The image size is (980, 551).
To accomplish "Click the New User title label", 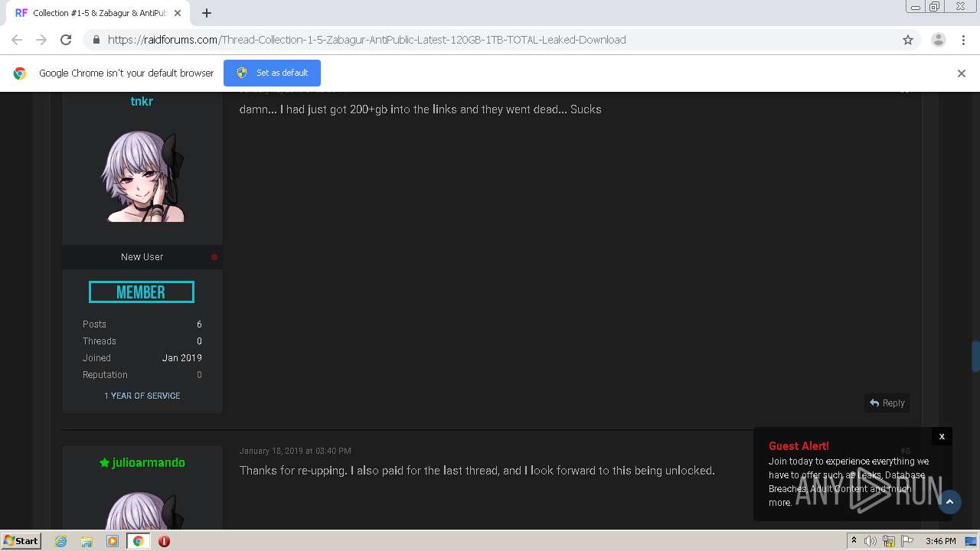I will click(142, 257).
